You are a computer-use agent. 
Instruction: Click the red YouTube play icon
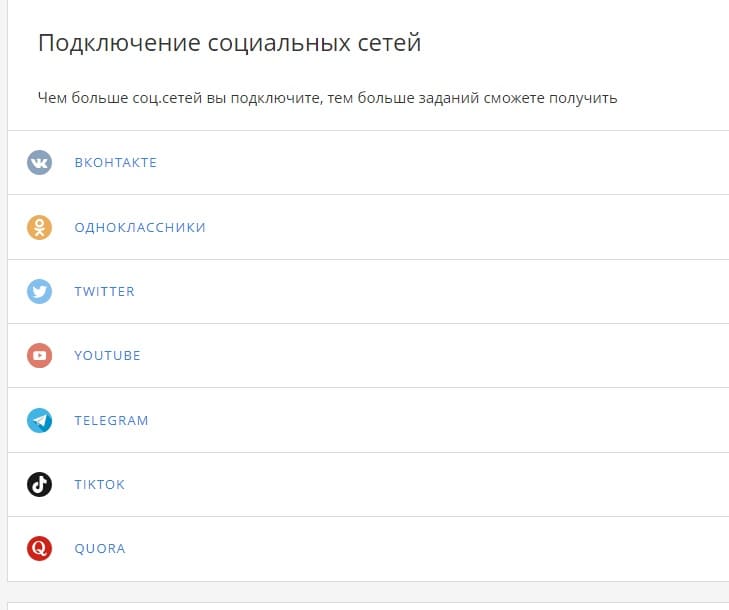[39, 356]
